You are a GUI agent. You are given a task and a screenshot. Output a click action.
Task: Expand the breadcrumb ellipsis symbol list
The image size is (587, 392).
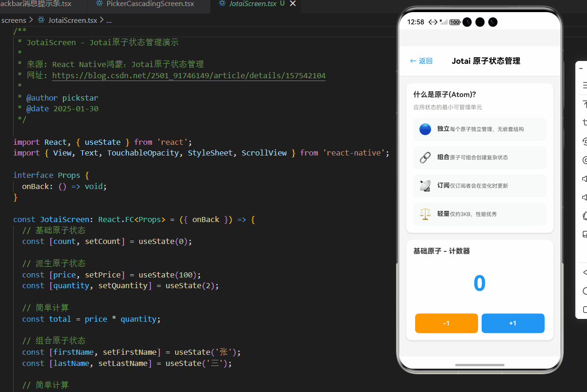[x=109, y=20]
